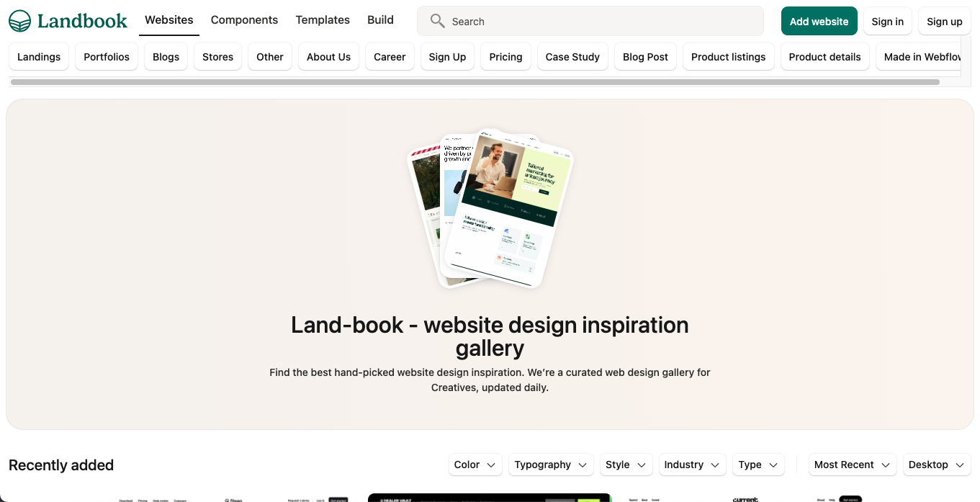This screenshot has height=502, width=980.
Task: Focus the Search input field
Action: tap(590, 21)
